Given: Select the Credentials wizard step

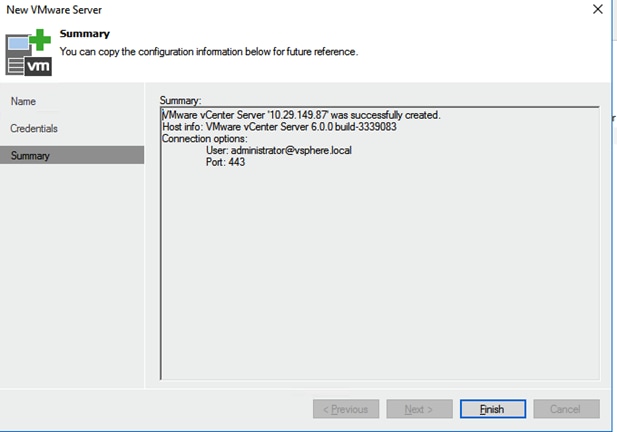Looking at the screenshot, I should coord(34,129).
